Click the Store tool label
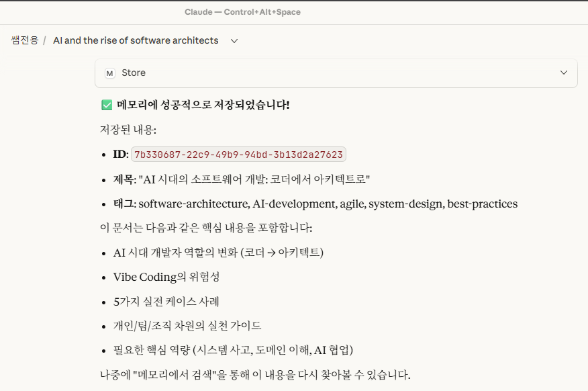 coord(134,73)
